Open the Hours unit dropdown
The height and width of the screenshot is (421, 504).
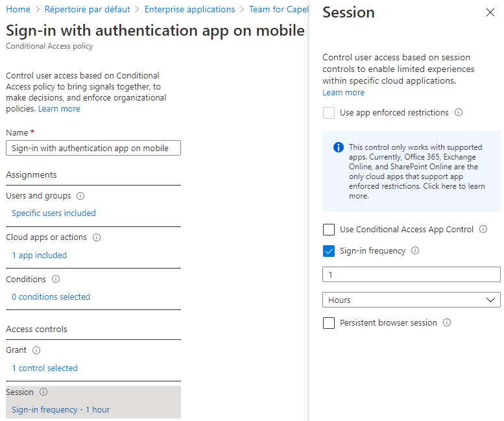tap(411, 300)
